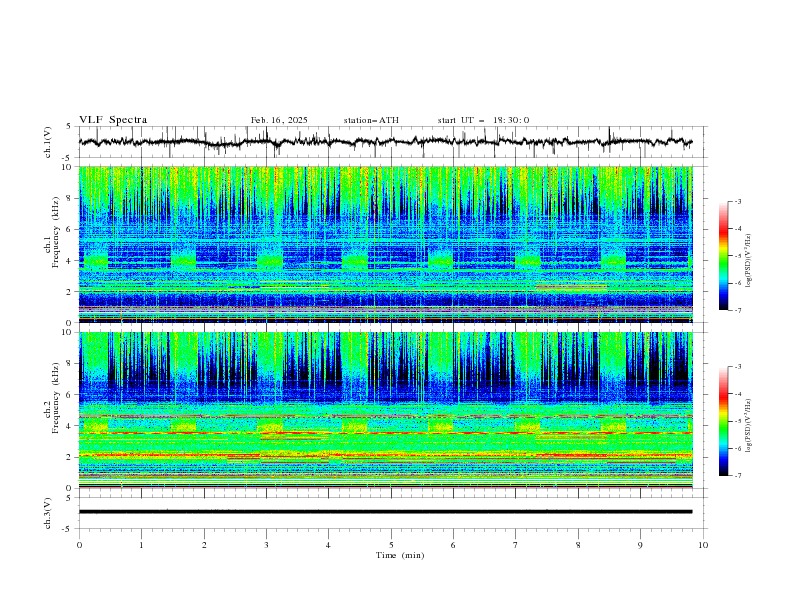Click the ch.1 spectrogram panel

coord(386,244)
